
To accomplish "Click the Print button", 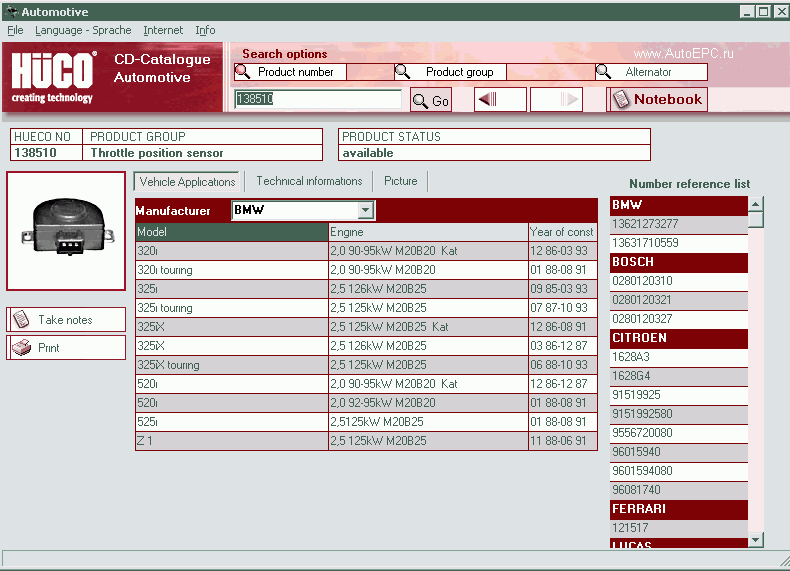I will pyautogui.click(x=66, y=348).
